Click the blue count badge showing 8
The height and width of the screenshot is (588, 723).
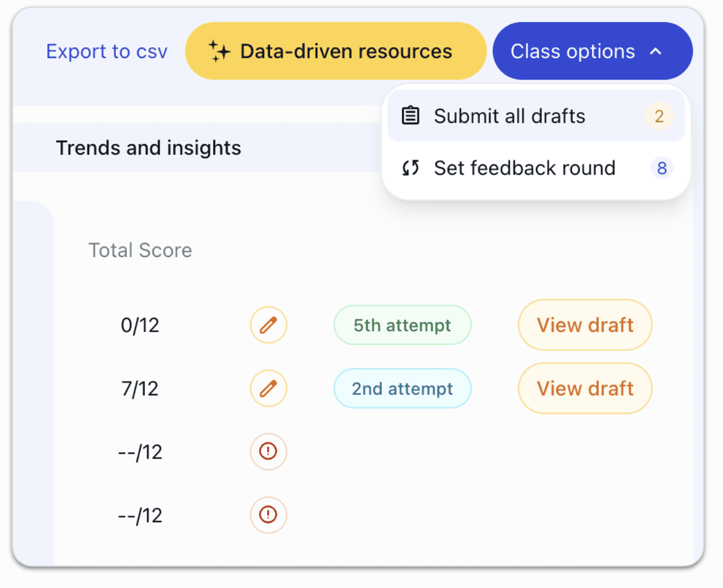tap(662, 168)
